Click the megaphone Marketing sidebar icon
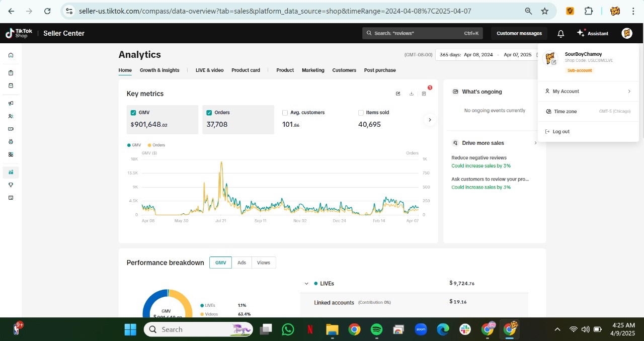Viewport: 644px width, 341px height. pos(11,103)
